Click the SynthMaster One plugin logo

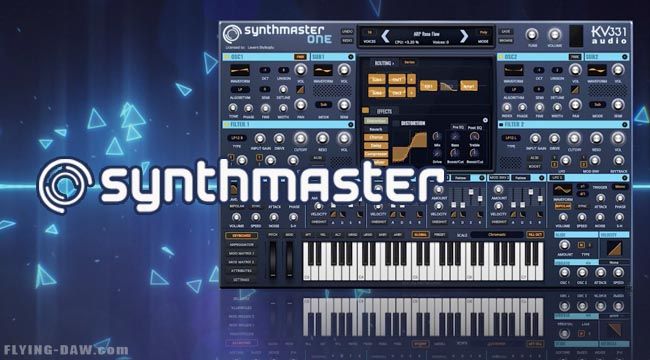(278, 34)
